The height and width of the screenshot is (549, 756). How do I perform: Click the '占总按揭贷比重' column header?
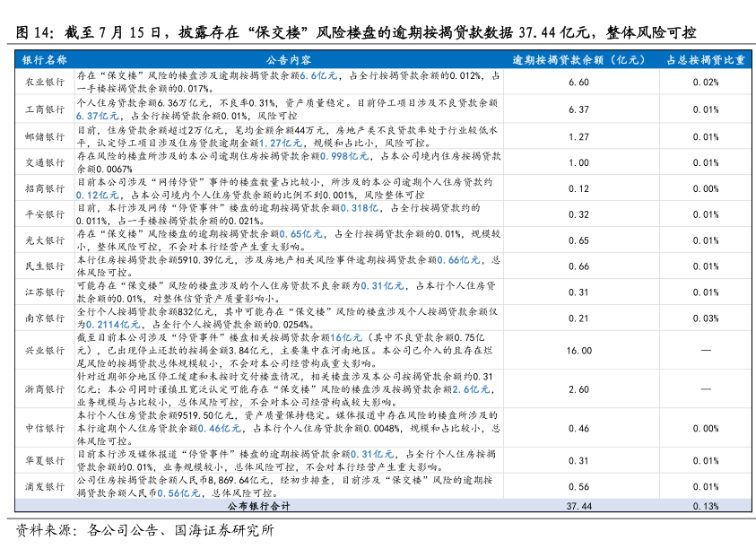point(706,60)
